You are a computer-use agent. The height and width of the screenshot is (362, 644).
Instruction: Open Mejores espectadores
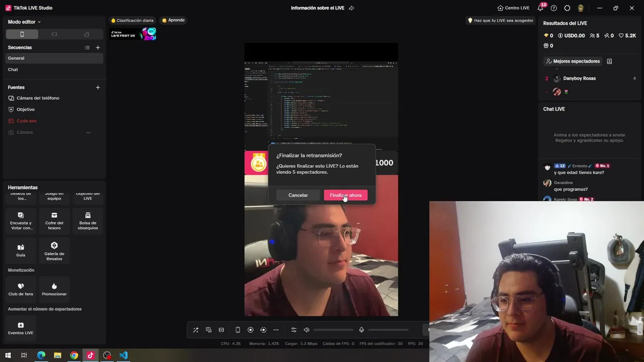pyautogui.click(x=573, y=61)
